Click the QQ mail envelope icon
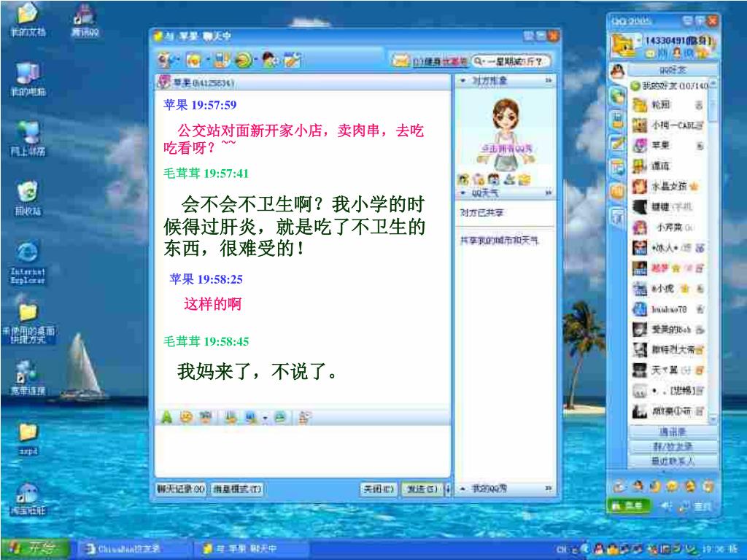The height and width of the screenshot is (560, 747). point(400,61)
